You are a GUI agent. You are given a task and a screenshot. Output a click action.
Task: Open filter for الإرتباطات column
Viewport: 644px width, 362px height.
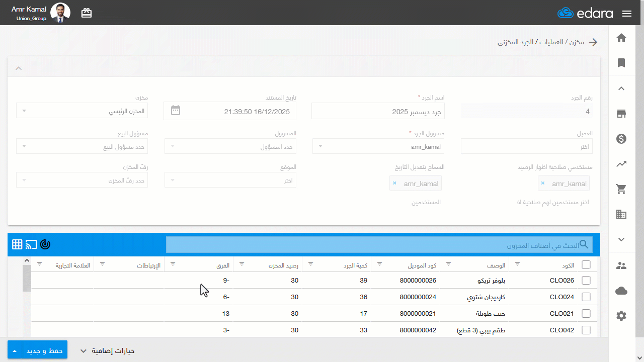[x=103, y=264]
